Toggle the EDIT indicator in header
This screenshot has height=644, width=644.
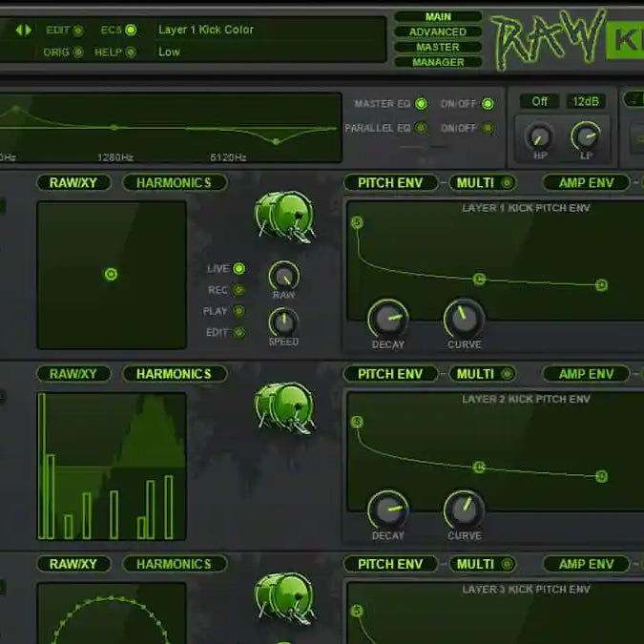[77, 31]
